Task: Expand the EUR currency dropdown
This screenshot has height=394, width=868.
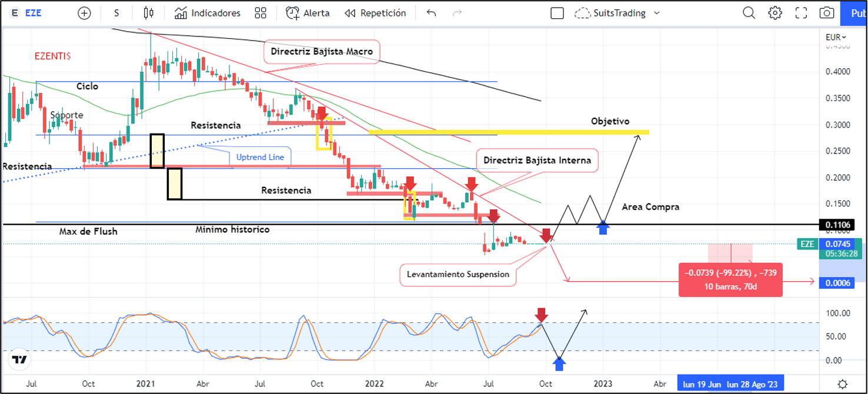Action: click(x=837, y=37)
